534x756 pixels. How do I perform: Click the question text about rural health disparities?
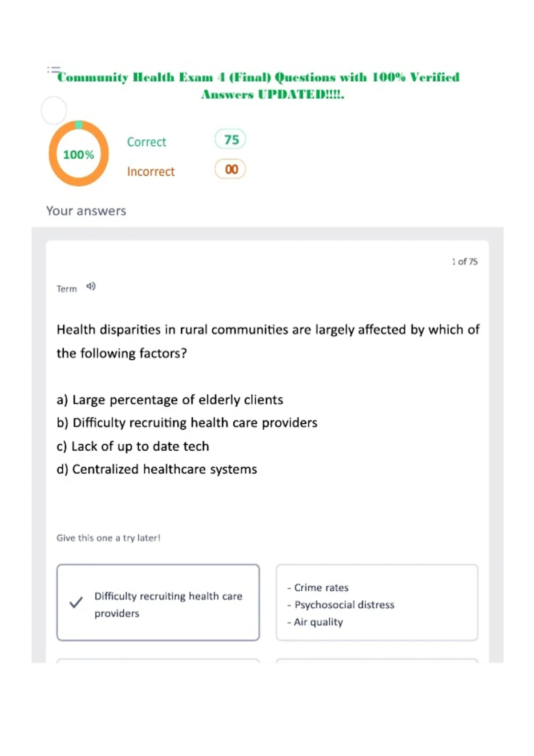(x=268, y=341)
